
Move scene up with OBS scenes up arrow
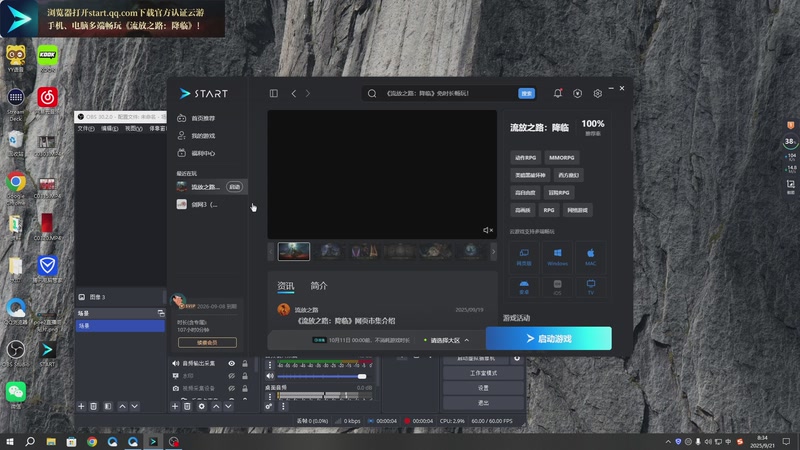[x=122, y=406]
